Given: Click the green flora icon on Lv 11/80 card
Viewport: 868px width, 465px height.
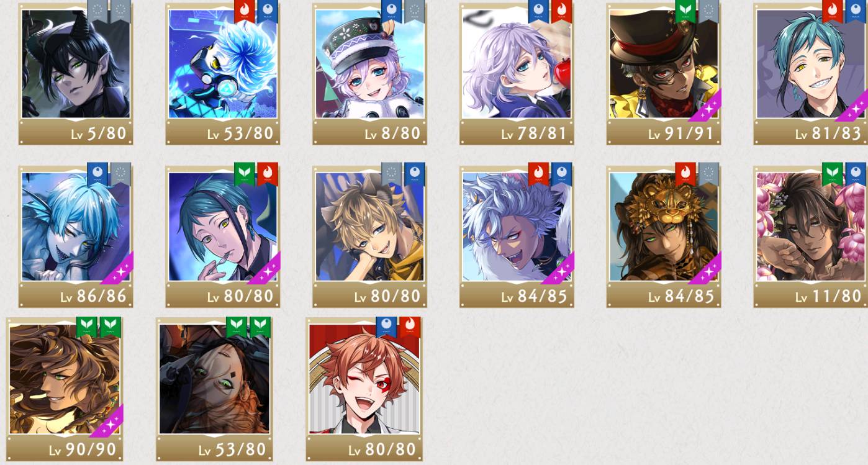Looking at the screenshot, I should click(833, 174).
